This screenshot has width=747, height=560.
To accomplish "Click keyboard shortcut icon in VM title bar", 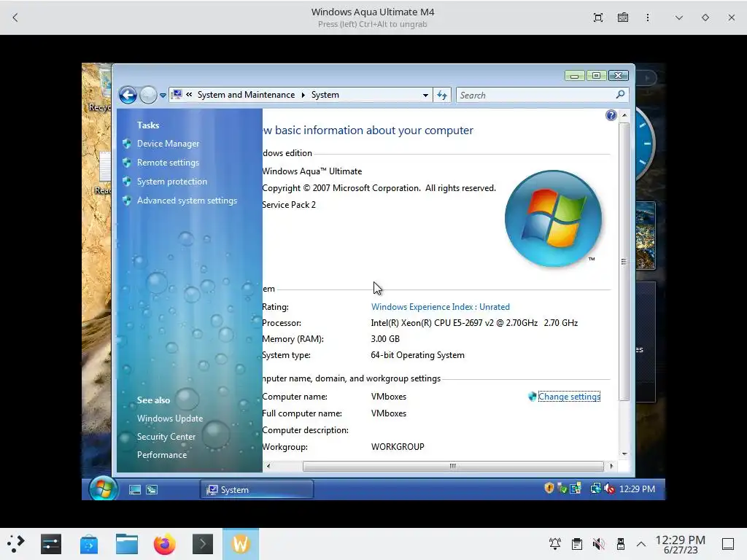I will pyautogui.click(x=623, y=17).
